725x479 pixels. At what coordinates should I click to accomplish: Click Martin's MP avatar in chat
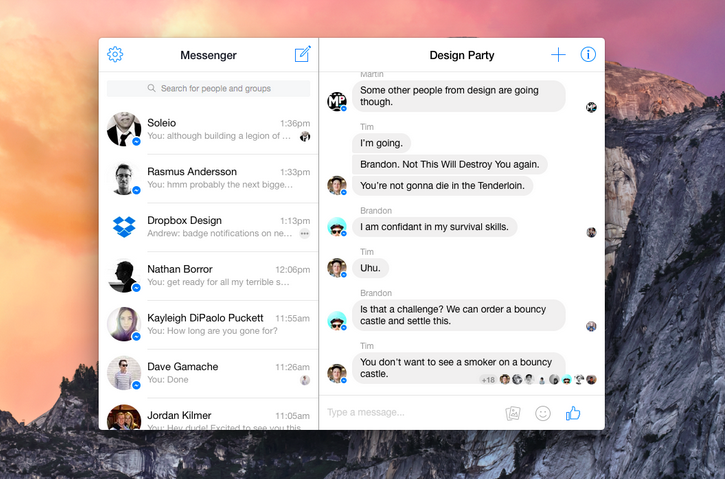click(337, 101)
